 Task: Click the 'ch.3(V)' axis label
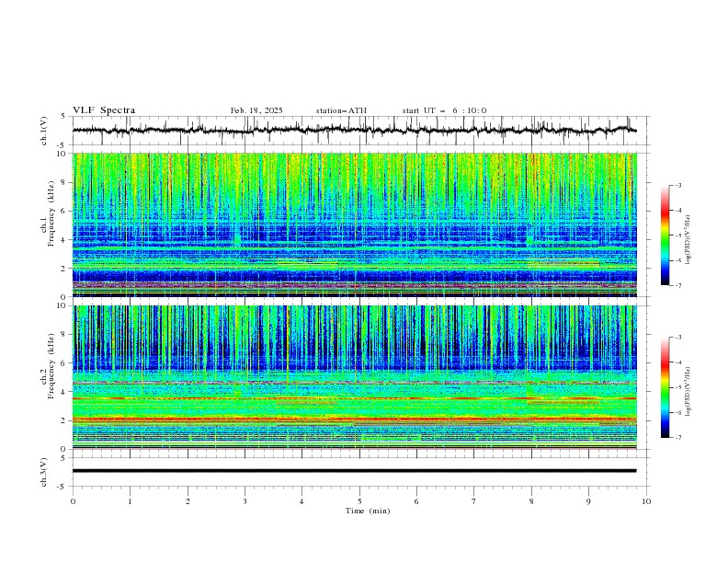(43, 472)
